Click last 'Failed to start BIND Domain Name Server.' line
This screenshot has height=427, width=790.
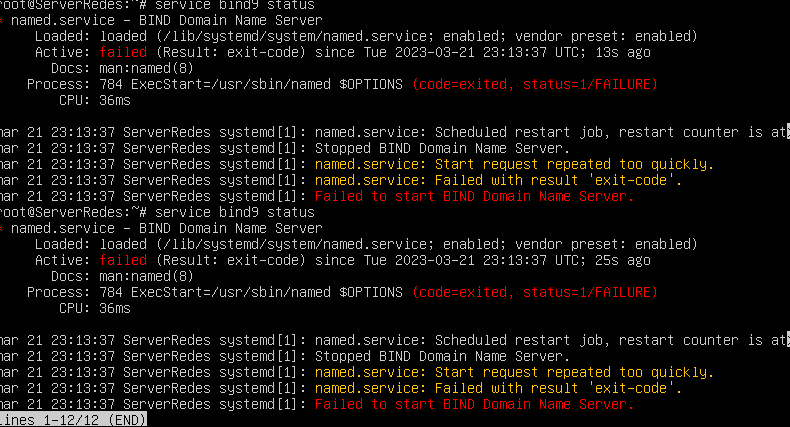pyautogui.click(x=474, y=404)
